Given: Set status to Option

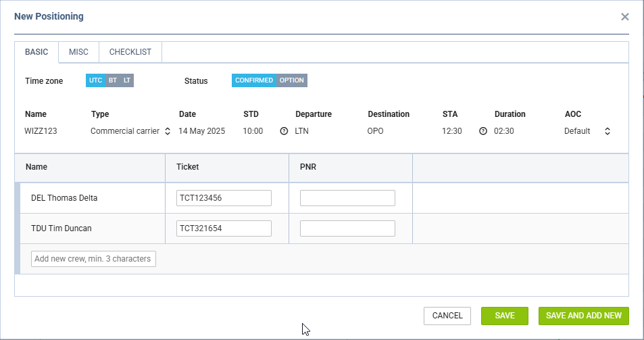Looking at the screenshot, I should coord(292,80).
